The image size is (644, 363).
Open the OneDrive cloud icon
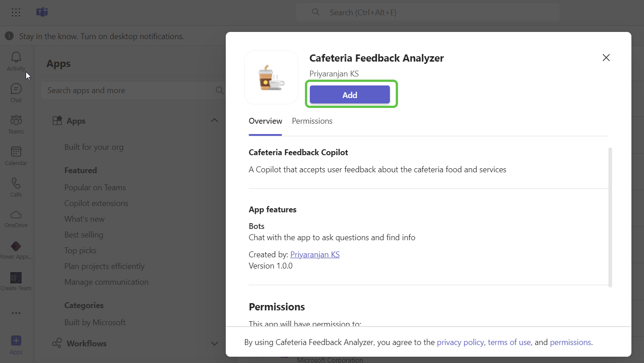coord(16,215)
